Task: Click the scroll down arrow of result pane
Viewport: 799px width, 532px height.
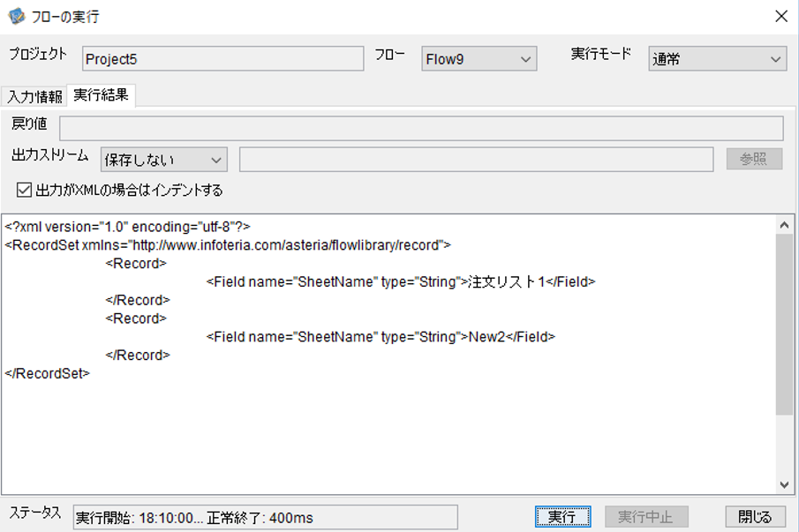Action: coord(784,484)
